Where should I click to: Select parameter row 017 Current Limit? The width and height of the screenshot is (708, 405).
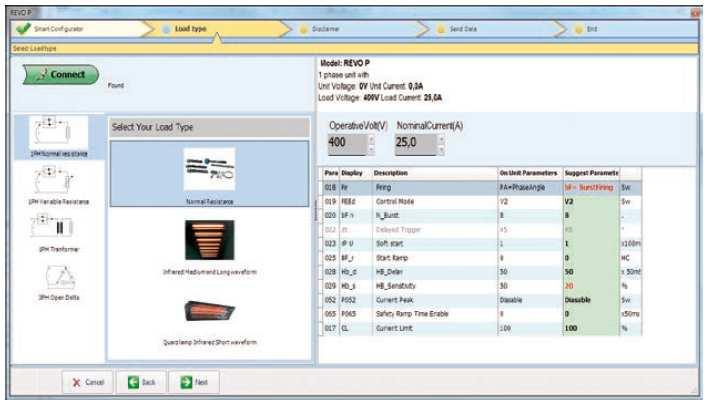pyautogui.click(x=482, y=328)
